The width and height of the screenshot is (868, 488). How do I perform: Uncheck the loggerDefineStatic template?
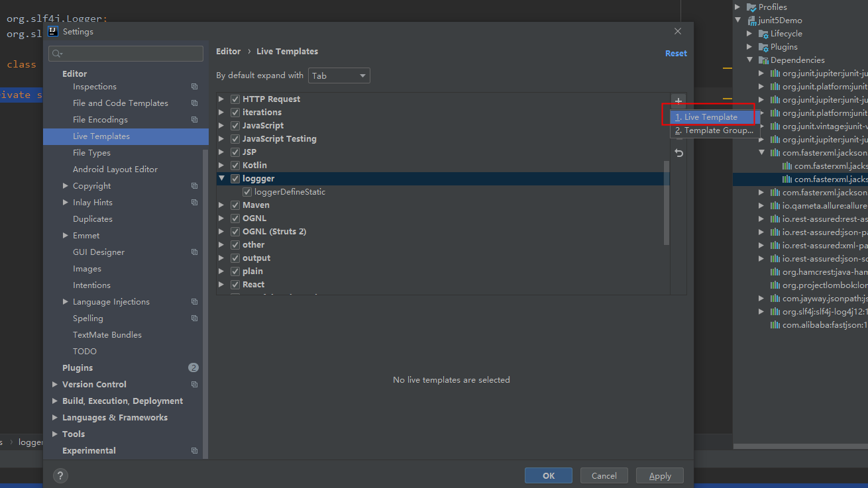pyautogui.click(x=247, y=192)
